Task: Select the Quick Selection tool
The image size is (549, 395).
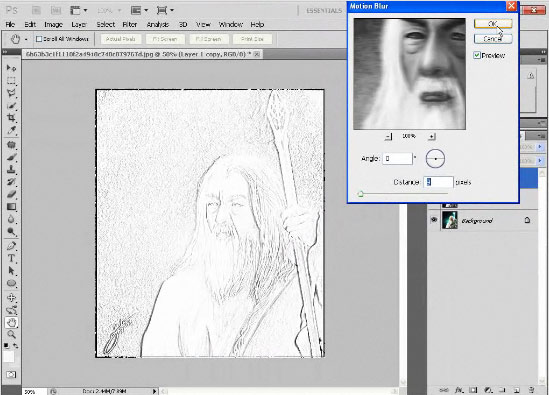Action: (x=11, y=105)
